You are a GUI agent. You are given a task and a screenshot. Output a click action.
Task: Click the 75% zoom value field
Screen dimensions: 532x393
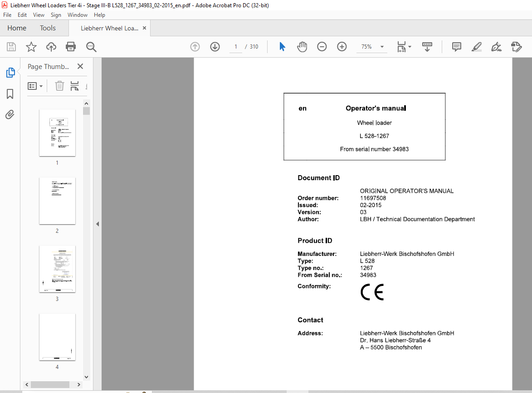366,47
